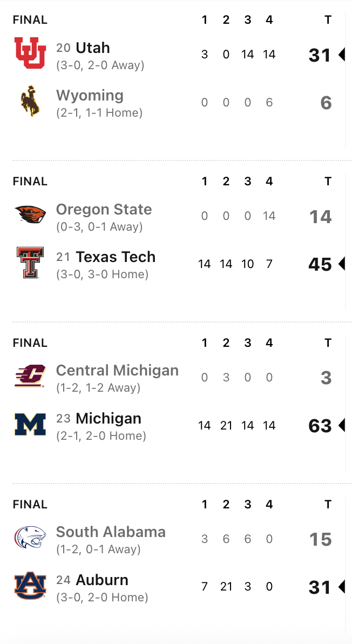This screenshot has width=352, height=644.
Task: Click the Michigan Wolverines logo
Action: pos(30,424)
